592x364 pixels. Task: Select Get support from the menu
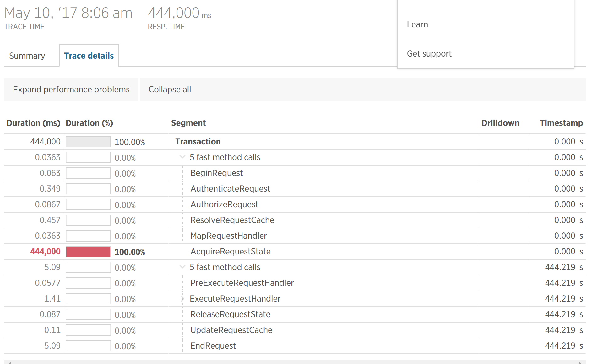click(429, 53)
